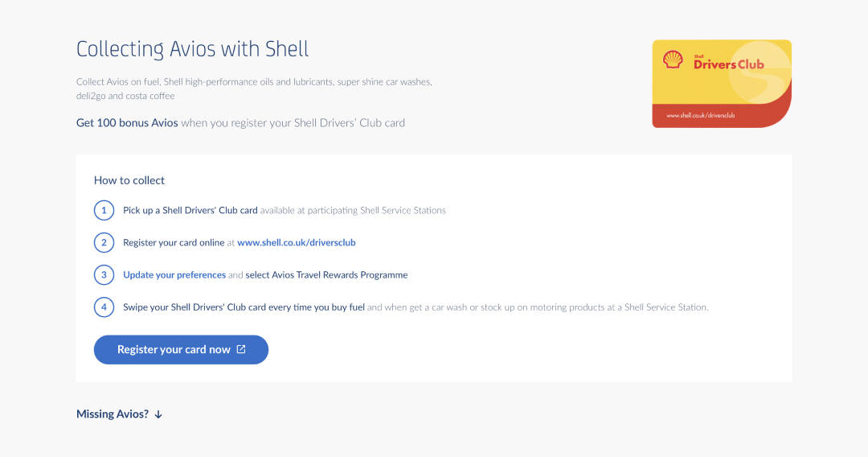The width and height of the screenshot is (868, 457).
Task: Click the How to collect heading
Action: pyautogui.click(x=129, y=180)
